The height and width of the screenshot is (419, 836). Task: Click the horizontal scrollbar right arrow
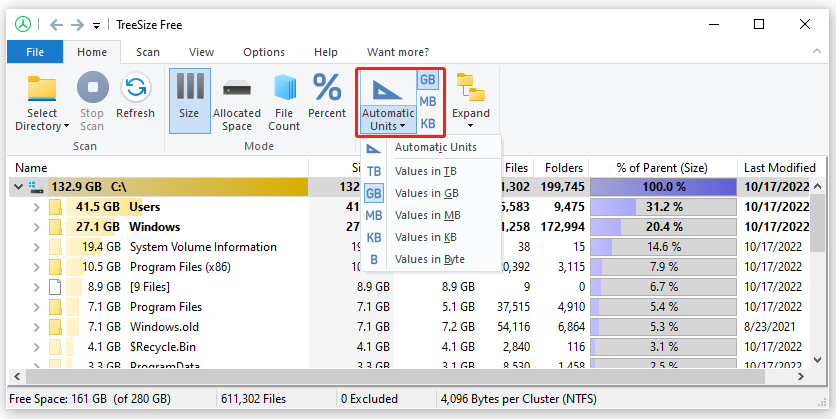click(x=801, y=376)
